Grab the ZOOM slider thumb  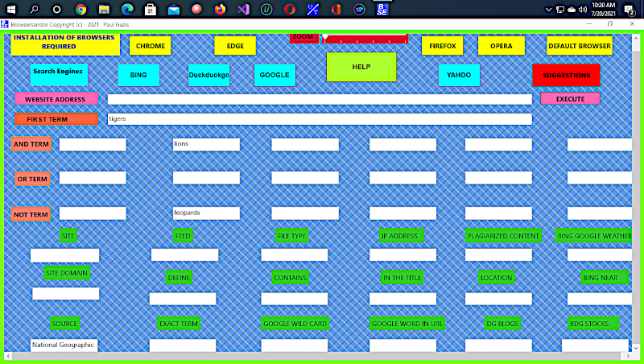pyautogui.click(x=325, y=38)
